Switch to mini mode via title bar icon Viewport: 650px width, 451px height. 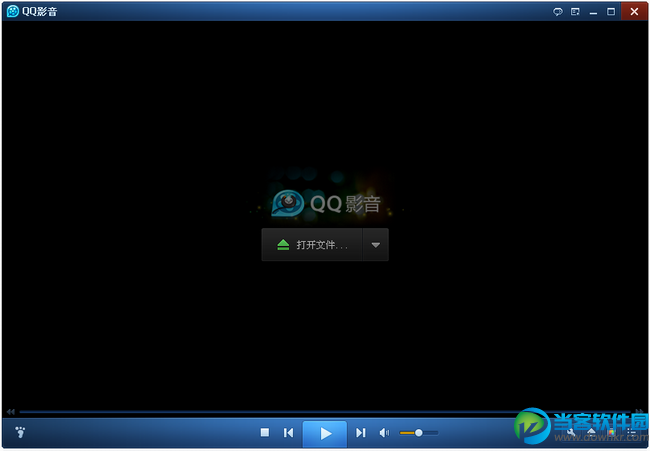point(575,12)
